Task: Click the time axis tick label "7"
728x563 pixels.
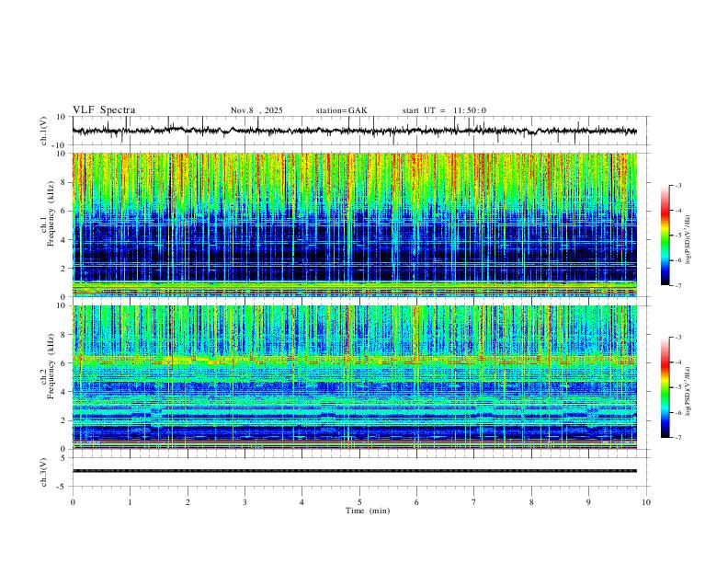Action: [x=474, y=502]
